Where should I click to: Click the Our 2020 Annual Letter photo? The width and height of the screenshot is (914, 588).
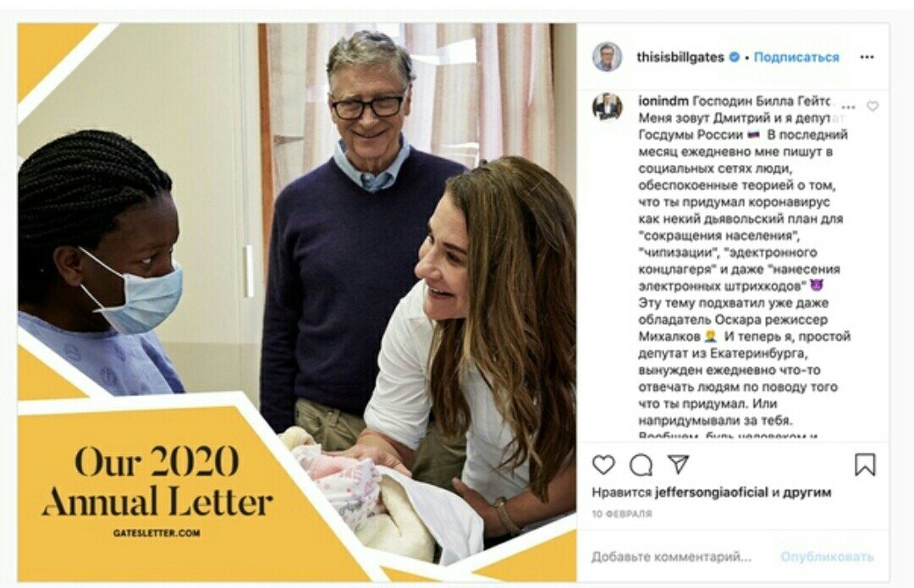(x=297, y=302)
